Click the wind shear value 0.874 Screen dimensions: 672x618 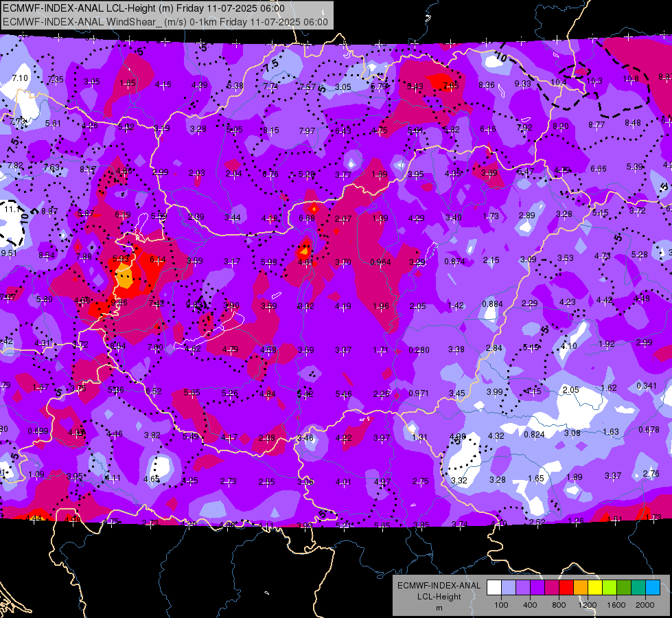(x=454, y=261)
